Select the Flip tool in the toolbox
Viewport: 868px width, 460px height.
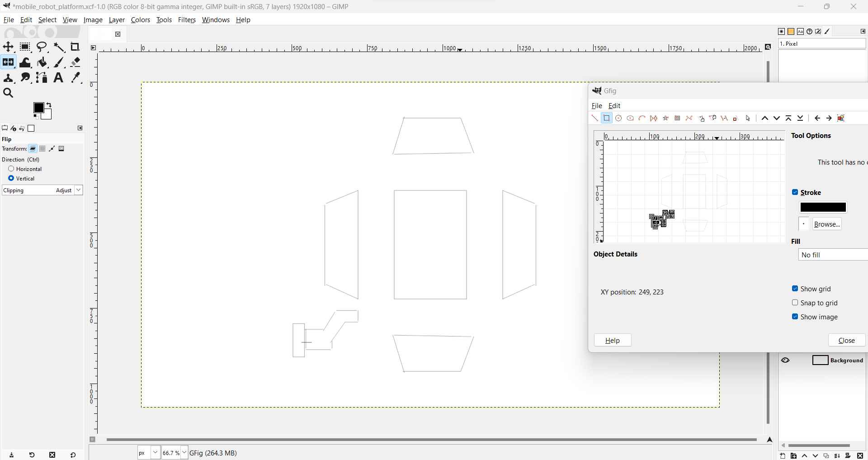tap(8, 62)
